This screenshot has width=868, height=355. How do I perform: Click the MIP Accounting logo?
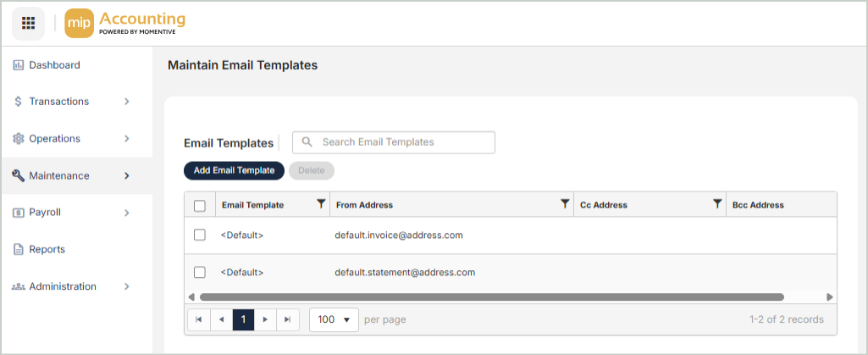(124, 23)
